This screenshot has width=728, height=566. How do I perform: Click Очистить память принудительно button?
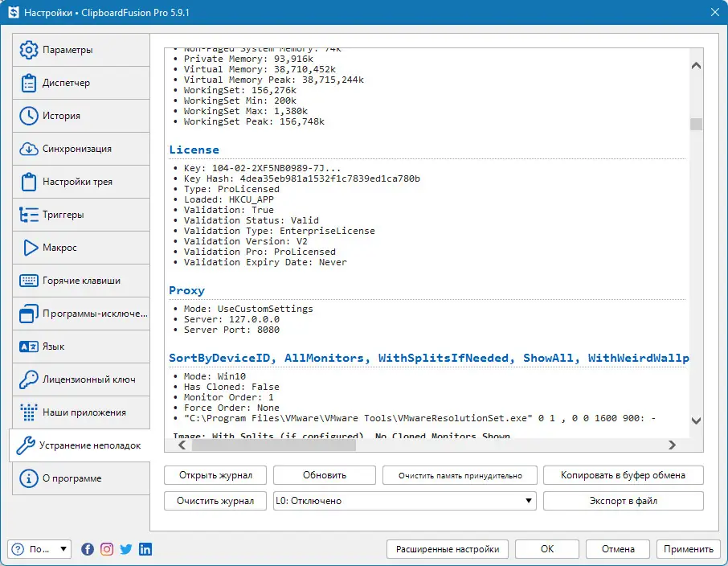[x=460, y=475]
